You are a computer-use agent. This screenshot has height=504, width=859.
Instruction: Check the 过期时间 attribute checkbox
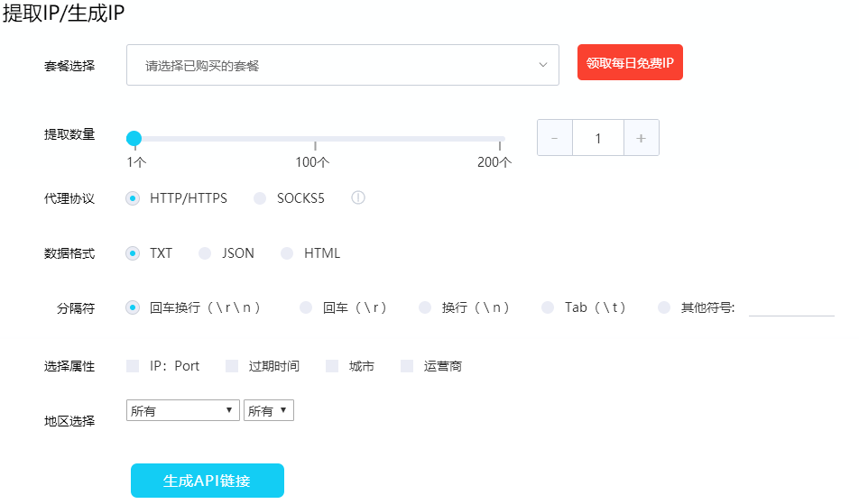[232, 366]
